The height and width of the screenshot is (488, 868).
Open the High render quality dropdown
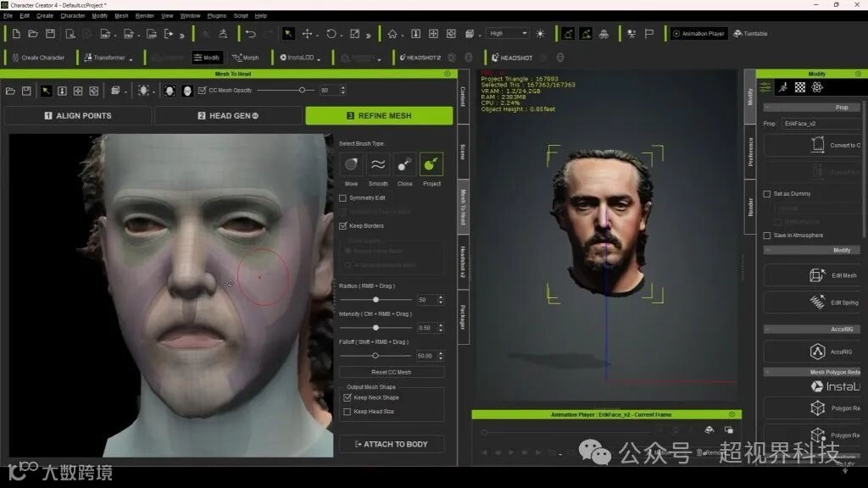[x=508, y=34]
